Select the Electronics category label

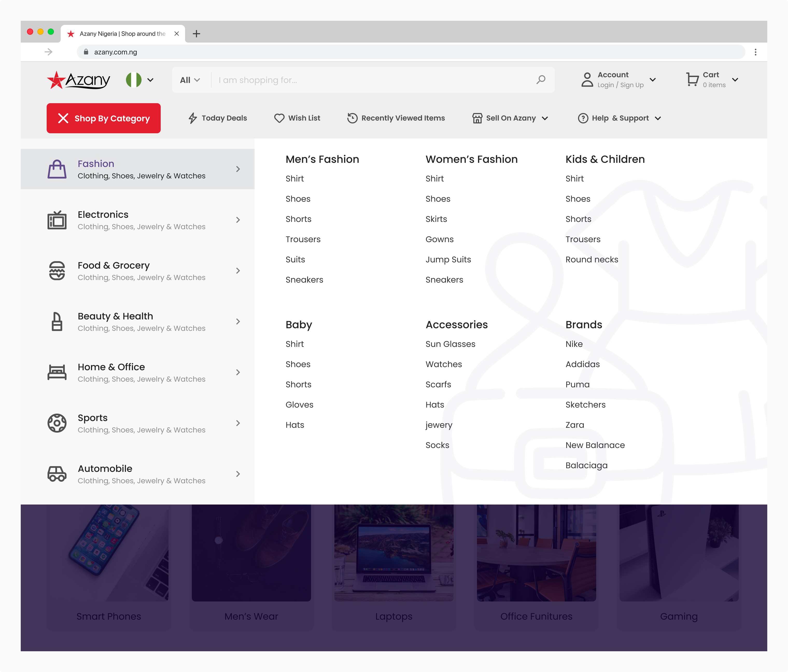pos(103,214)
